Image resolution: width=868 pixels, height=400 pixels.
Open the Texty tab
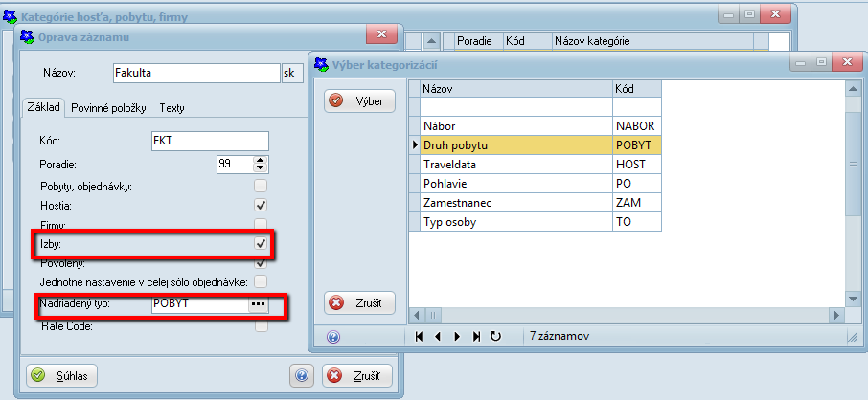coord(172,108)
